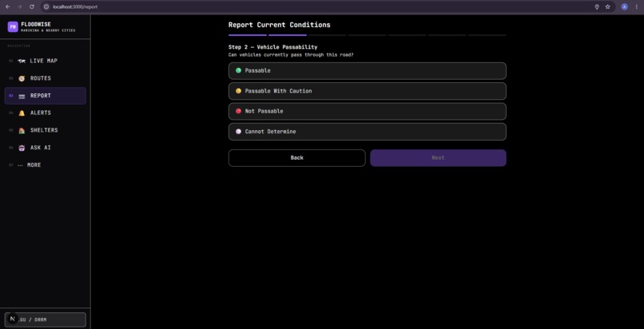The height and width of the screenshot is (329, 644).
Task: Click the LGU / DRRM button
Action: click(x=46, y=319)
